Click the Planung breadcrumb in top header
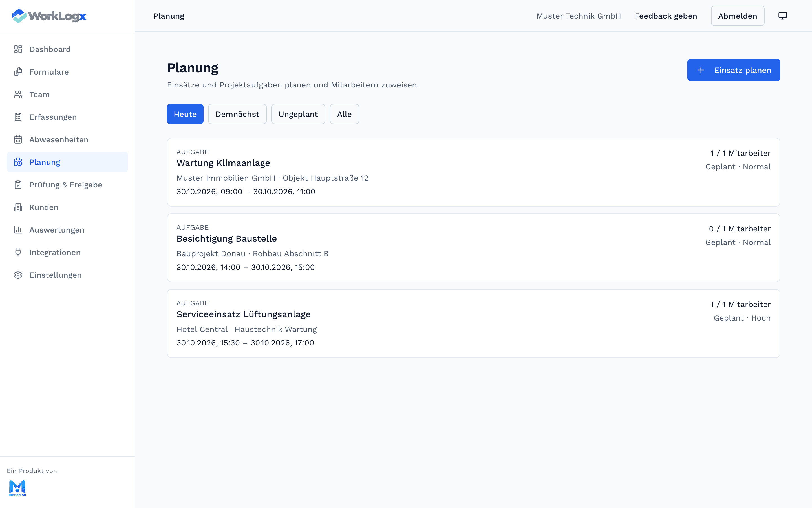812x508 pixels. (x=169, y=16)
